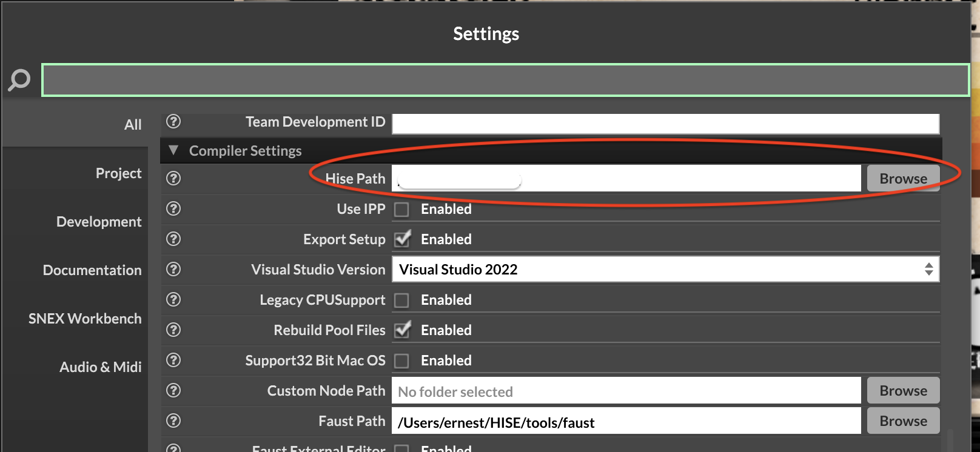980x452 pixels.
Task: Click the Enabled label beside Support32 Bit Mac OS
Action: coord(446,361)
